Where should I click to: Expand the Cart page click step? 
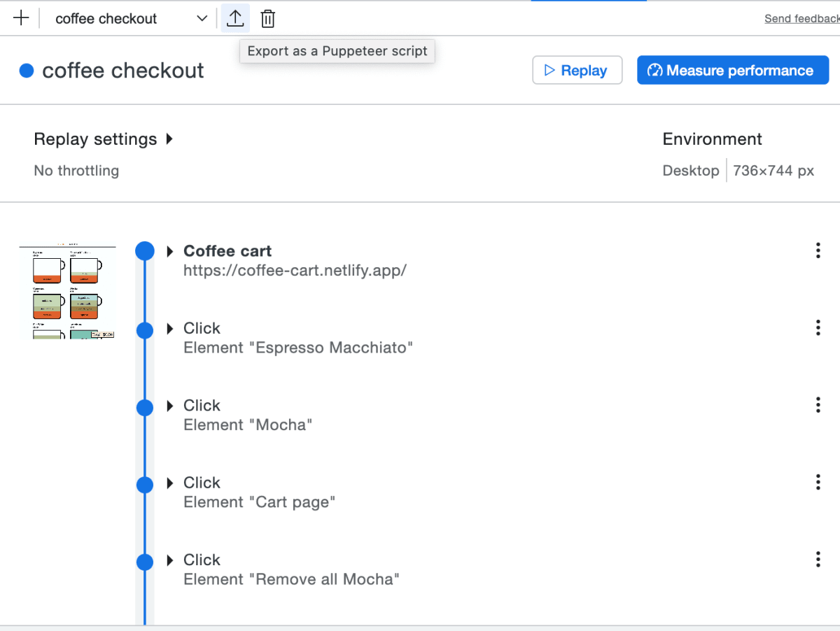point(170,483)
